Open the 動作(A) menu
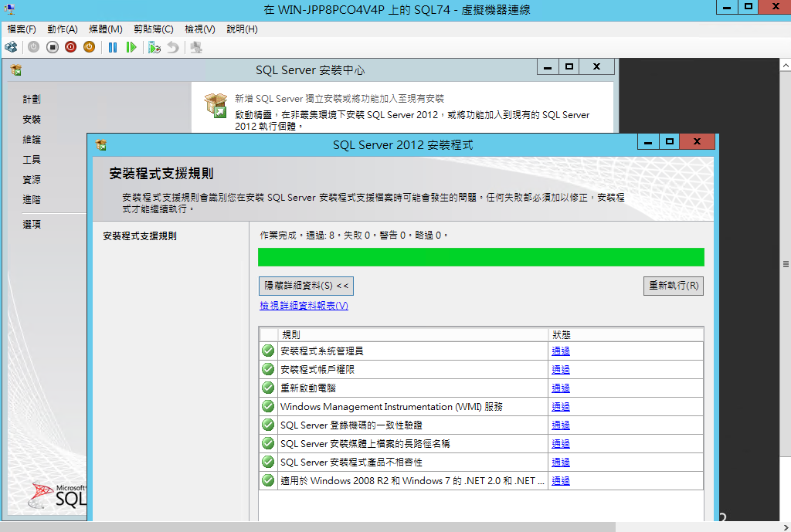 click(63, 29)
